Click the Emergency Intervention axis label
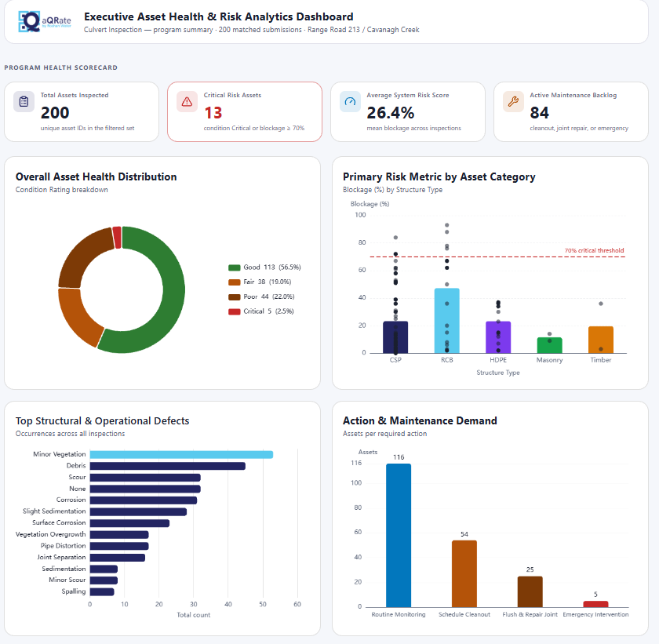Screen dimensions: 659x644 [x=595, y=615]
